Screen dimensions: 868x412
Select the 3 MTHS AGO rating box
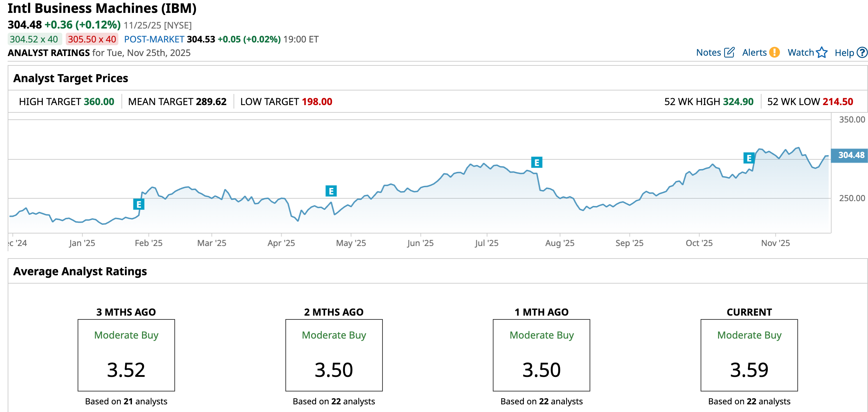click(126, 355)
